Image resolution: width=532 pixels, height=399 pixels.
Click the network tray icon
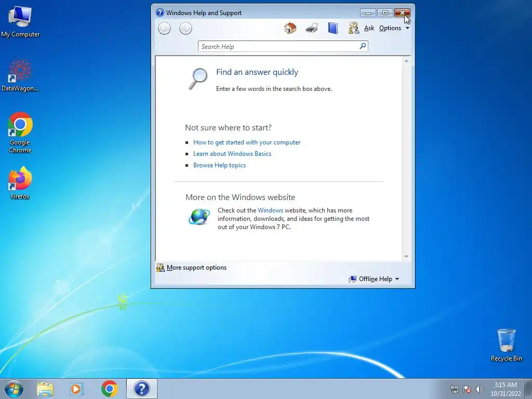[x=454, y=389]
